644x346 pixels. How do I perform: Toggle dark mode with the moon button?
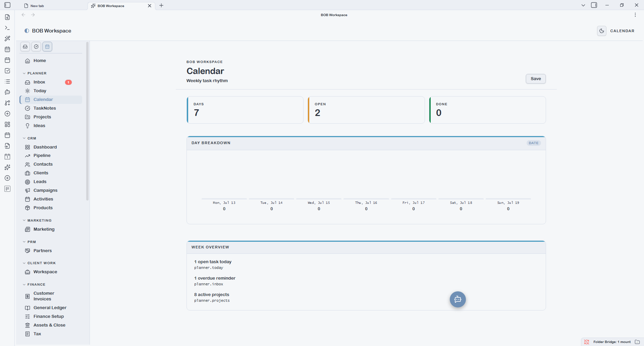point(602,31)
